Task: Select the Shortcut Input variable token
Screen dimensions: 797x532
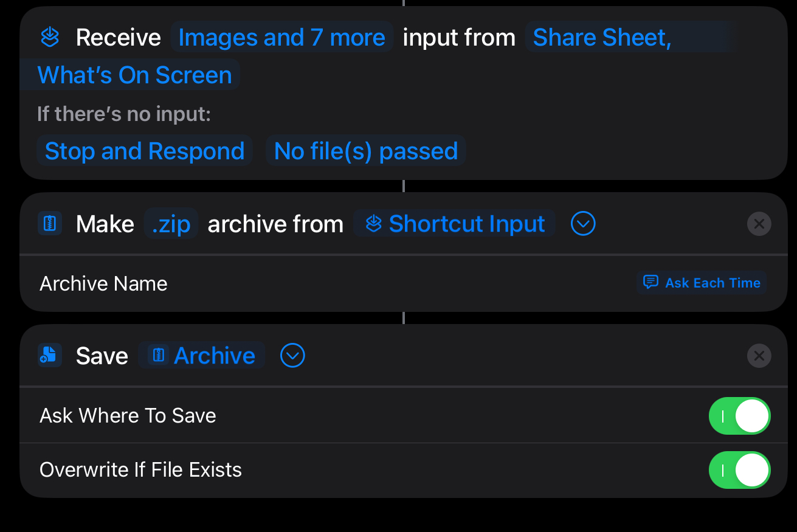Action: pos(466,224)
